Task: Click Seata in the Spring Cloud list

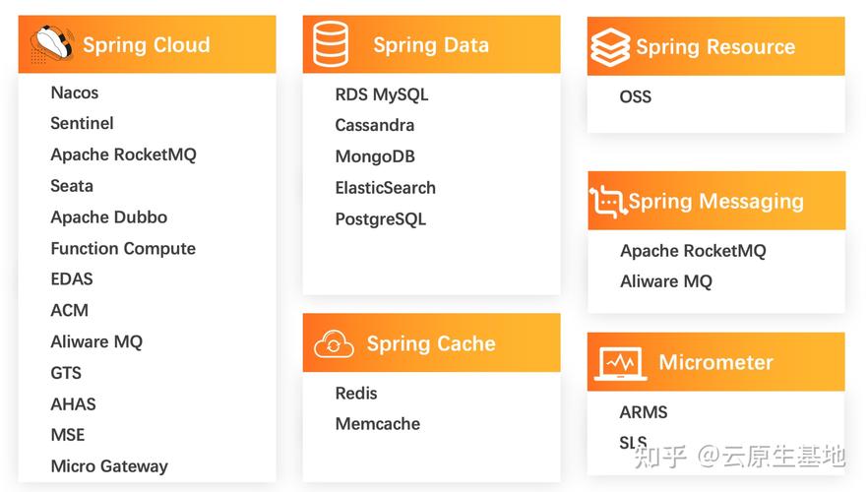Action: 72,186
